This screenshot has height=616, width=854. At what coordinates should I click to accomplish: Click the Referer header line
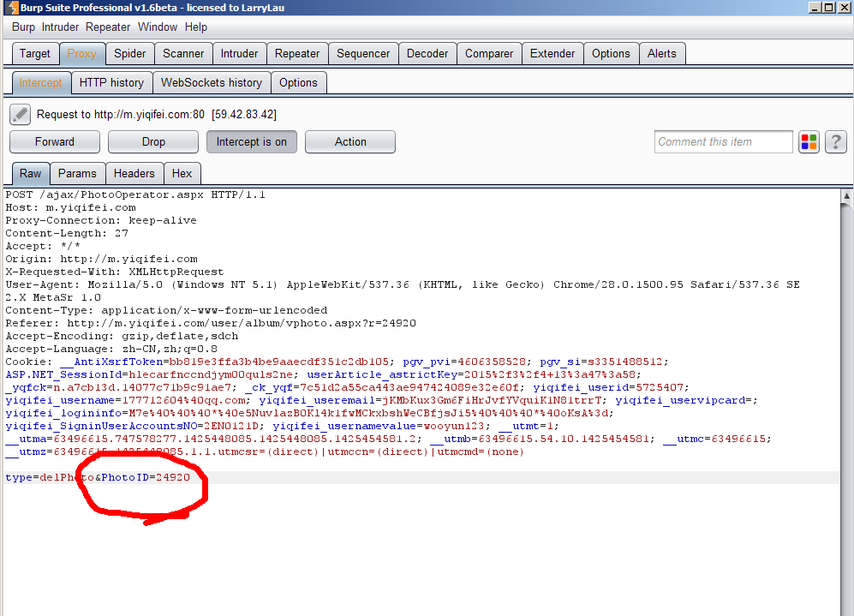coord(211,323)
